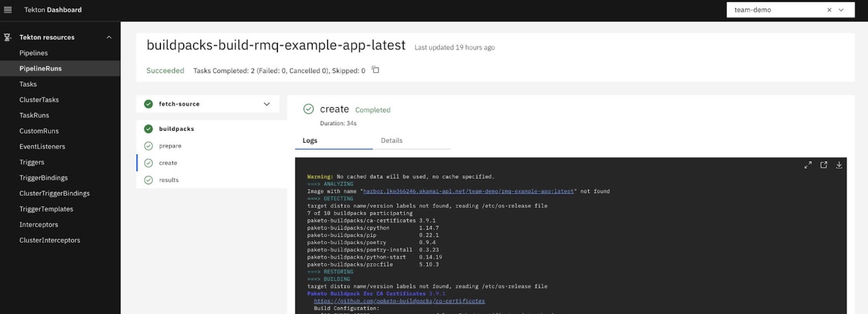Click the create step checkmark icon
The image size is (868, 314).
(149, 163)
